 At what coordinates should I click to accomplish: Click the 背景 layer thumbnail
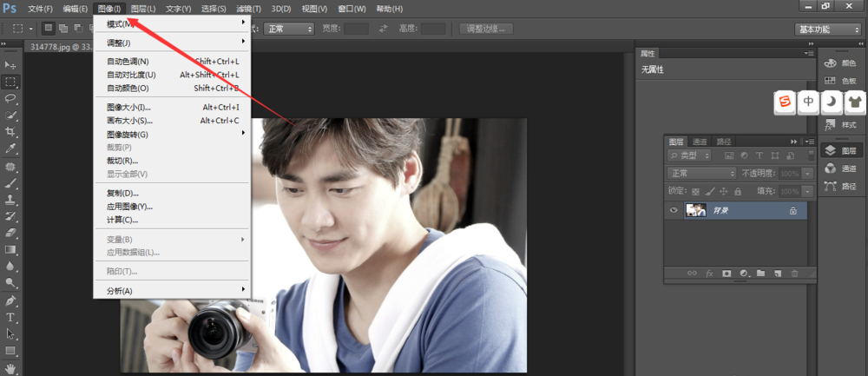pos(695,210)
